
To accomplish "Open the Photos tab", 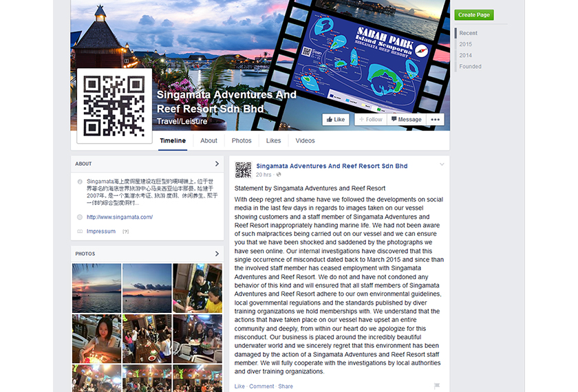I will (x=242, y=141).
